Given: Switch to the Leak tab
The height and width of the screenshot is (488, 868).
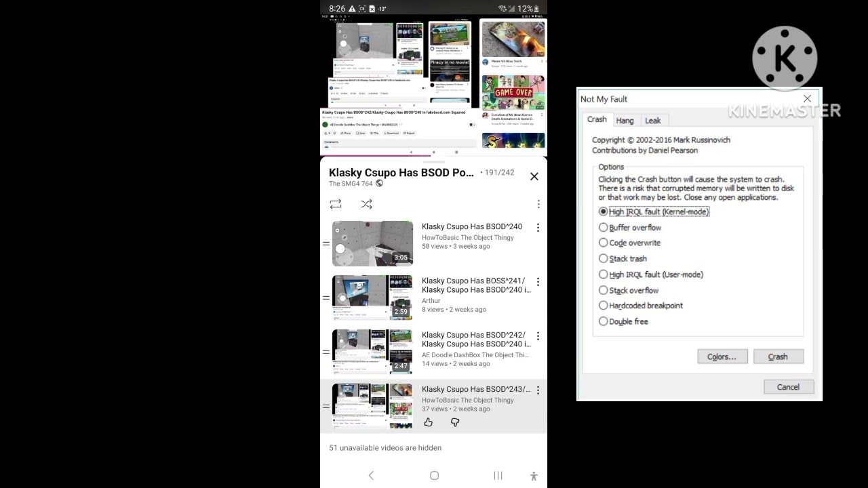Looking at the screenshot, I should click(652, 121).
